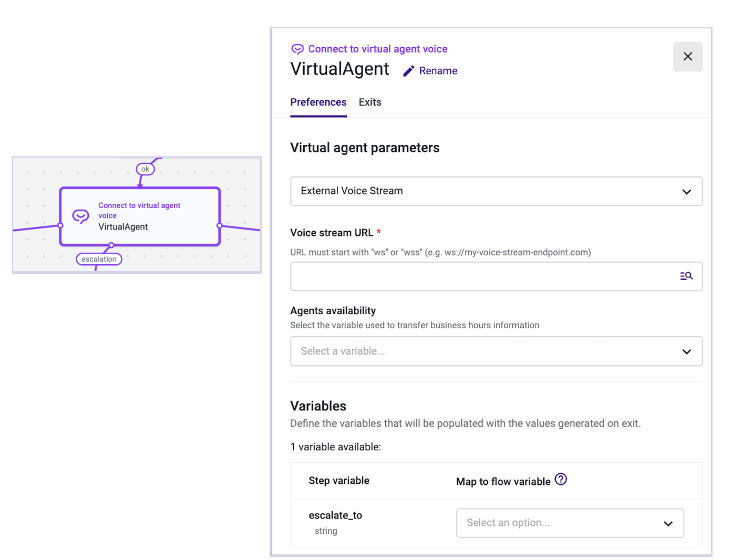Click the pencil icon next to VirtualAgent
This screenshot has height=560, width=743.
[409, 70]
